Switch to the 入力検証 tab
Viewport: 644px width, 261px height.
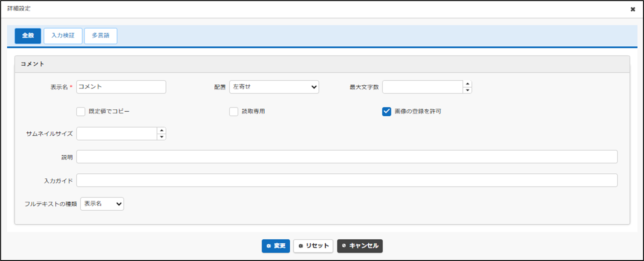click(x=63, y=36)
